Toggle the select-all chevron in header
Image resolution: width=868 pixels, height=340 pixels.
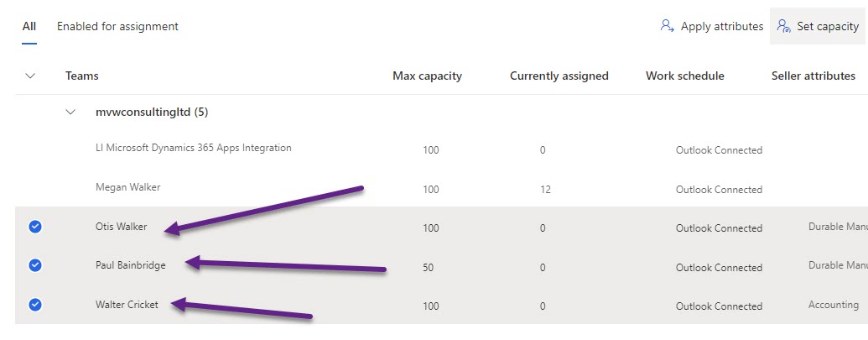point(31,76)
